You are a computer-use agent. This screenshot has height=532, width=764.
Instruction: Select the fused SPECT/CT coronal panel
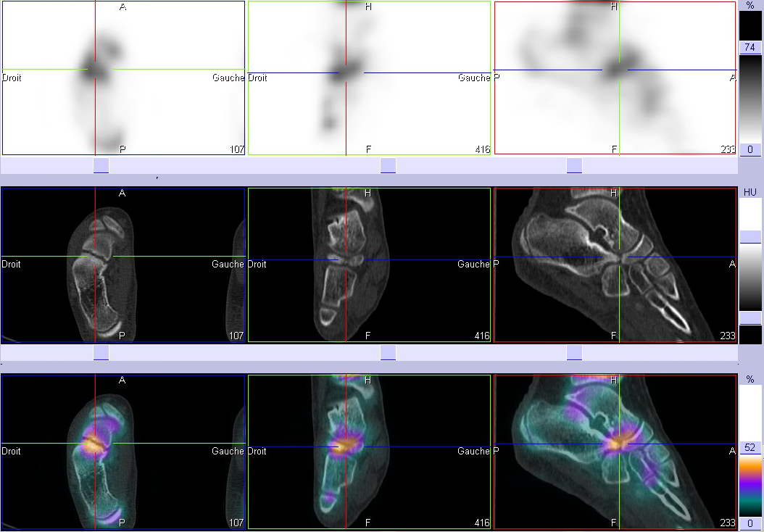click(x=370, y=452)
